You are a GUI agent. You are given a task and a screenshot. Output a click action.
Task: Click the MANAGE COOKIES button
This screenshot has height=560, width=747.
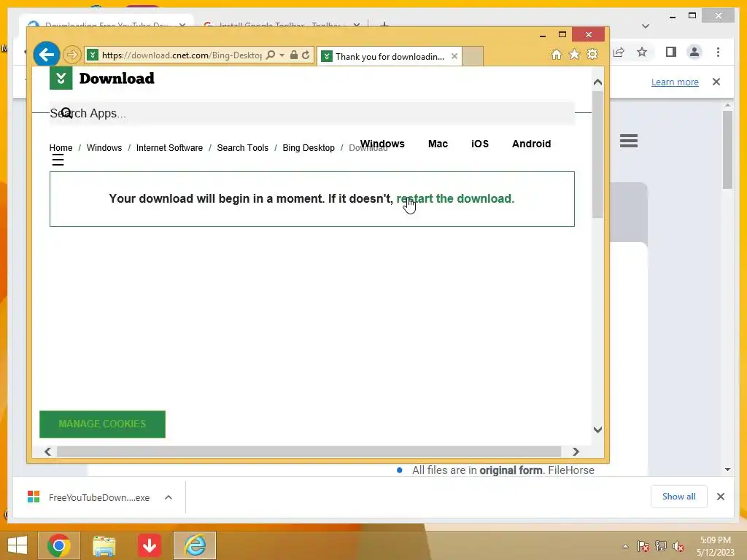tap(102, 424)
